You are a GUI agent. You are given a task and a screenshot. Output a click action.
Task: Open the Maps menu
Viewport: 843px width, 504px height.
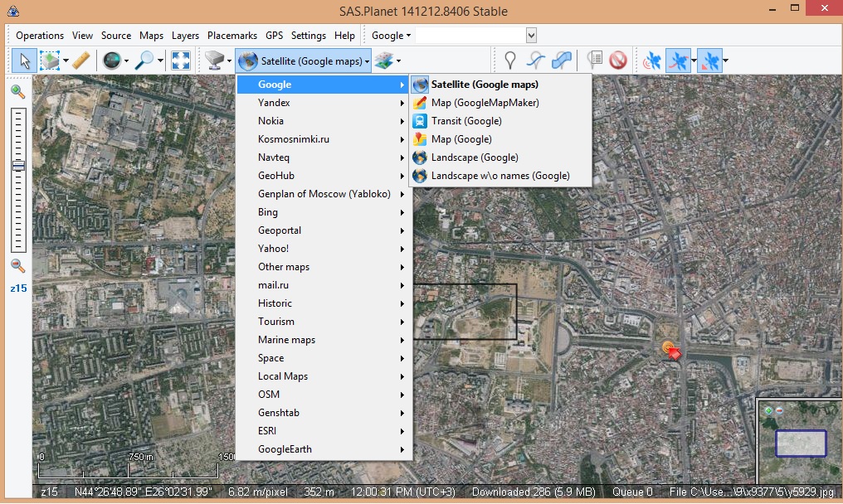[x=151, y=36]
